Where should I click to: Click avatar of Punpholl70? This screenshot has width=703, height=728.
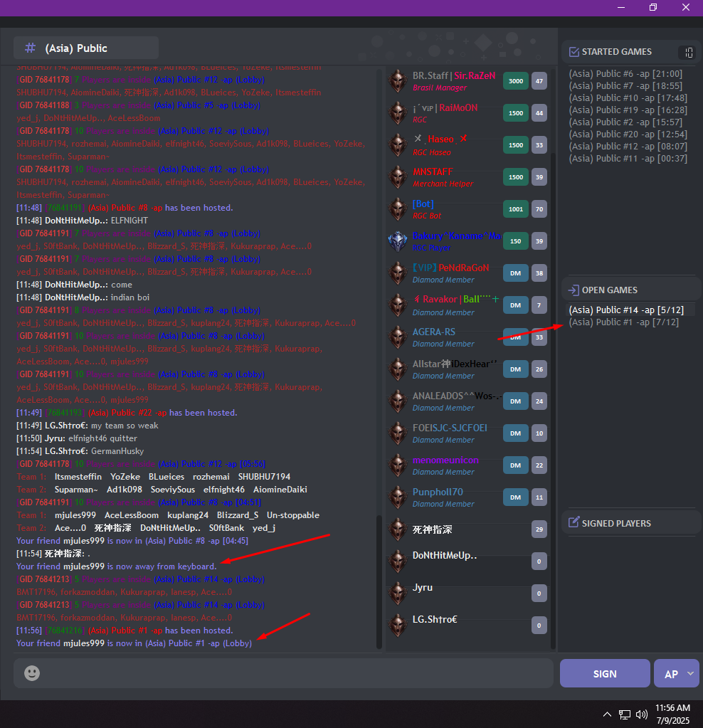point(398,497)
